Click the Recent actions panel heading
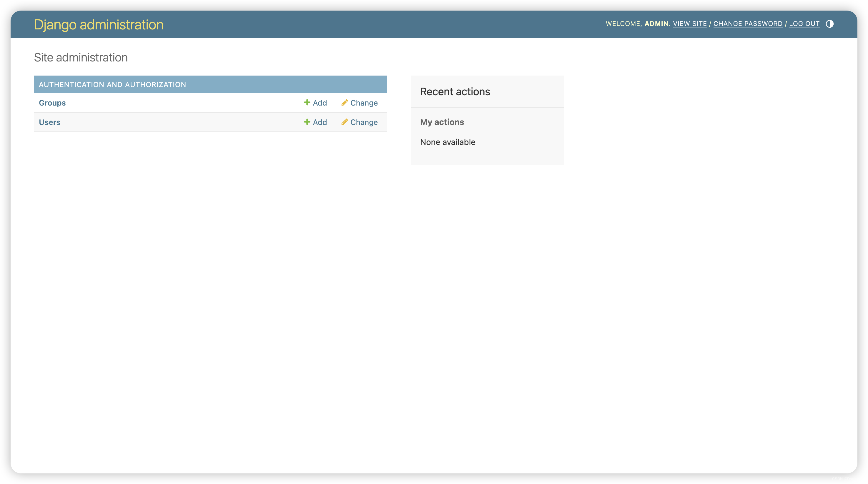The image size is (868, 484). pyautogui.click(x=455, y=91)
